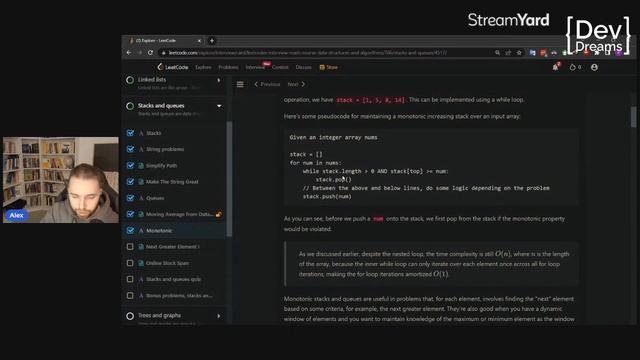This screenshot has height=360, width=640.
Task: Open the Make The String Great problem
Action: (x=172, y=182)
